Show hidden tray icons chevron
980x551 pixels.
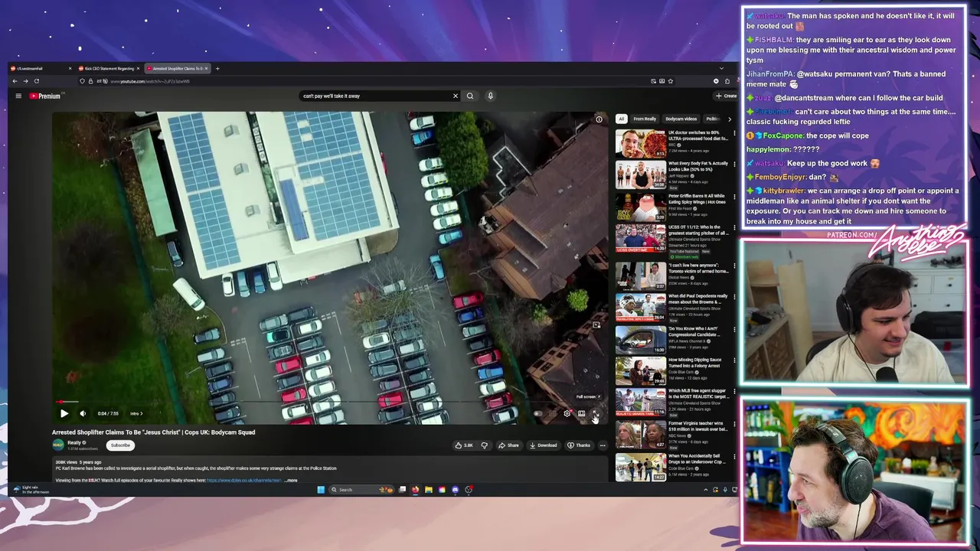coord(706,490)
